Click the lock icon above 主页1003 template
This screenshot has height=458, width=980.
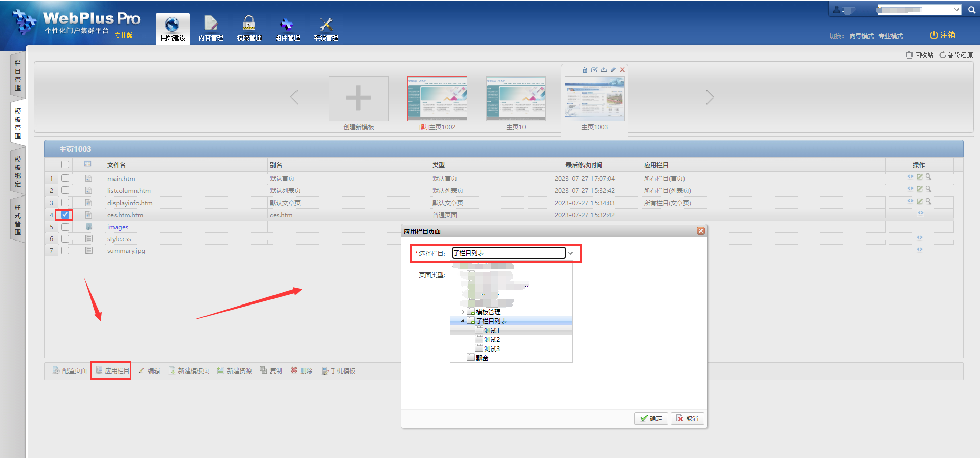pyautogui.click(x=585, y=70)
